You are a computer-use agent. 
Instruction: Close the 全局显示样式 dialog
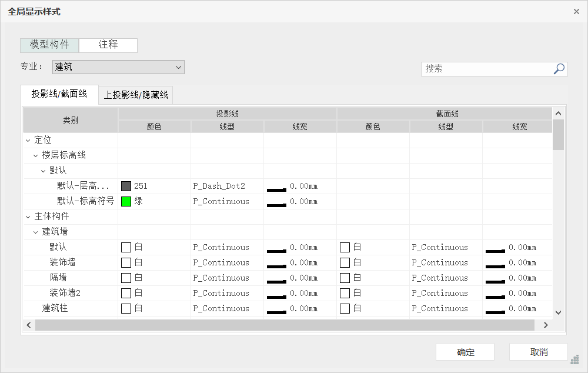(x=576, y=11)
